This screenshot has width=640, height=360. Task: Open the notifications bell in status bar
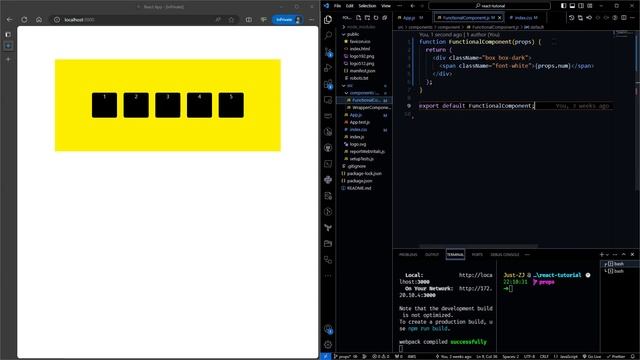[633, 356]
